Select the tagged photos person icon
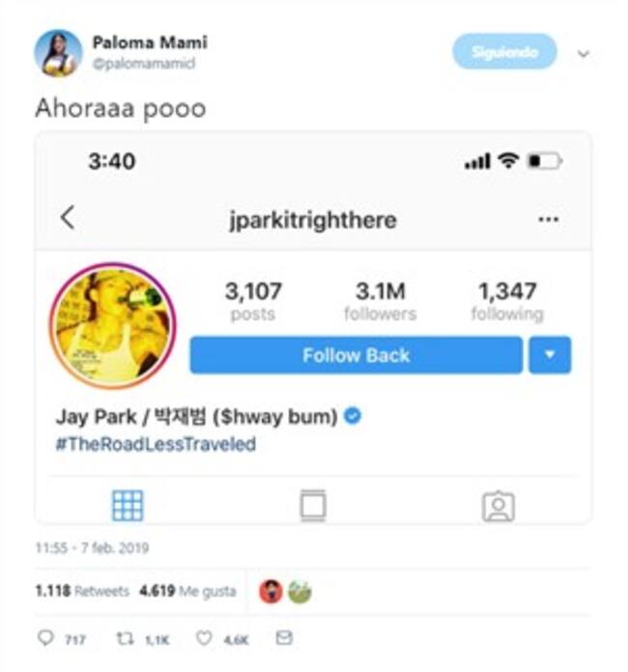The image size is (628, 672). (x=498, y=506)
